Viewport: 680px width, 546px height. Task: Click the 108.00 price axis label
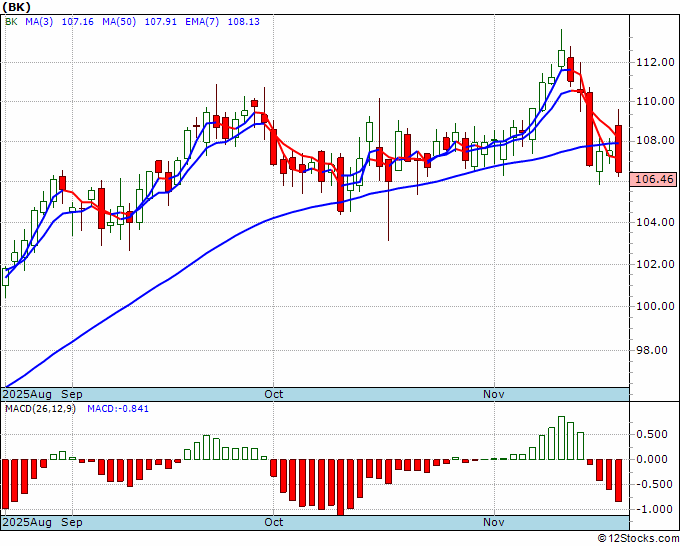pyautogui.click(x=655, y=141)
